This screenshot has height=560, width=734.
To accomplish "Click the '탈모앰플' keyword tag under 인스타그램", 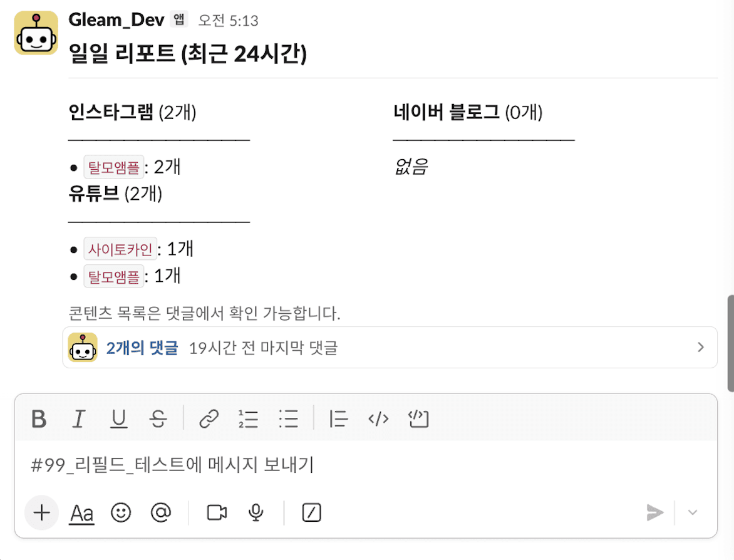I will 113,167.
